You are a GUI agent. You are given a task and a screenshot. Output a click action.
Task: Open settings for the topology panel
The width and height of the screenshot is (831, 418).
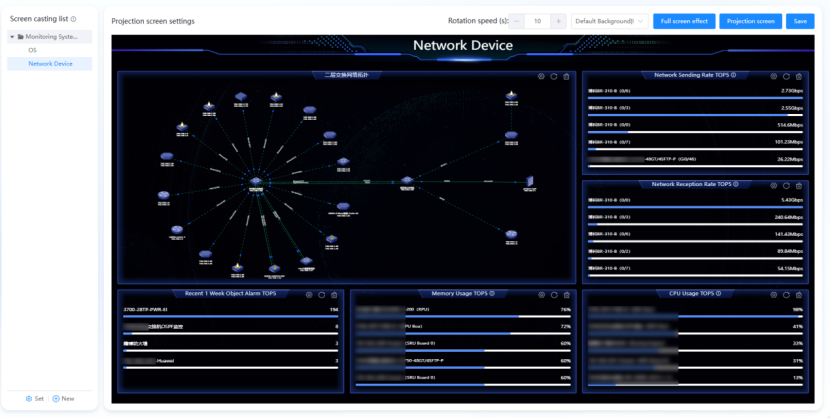(541, 76)
